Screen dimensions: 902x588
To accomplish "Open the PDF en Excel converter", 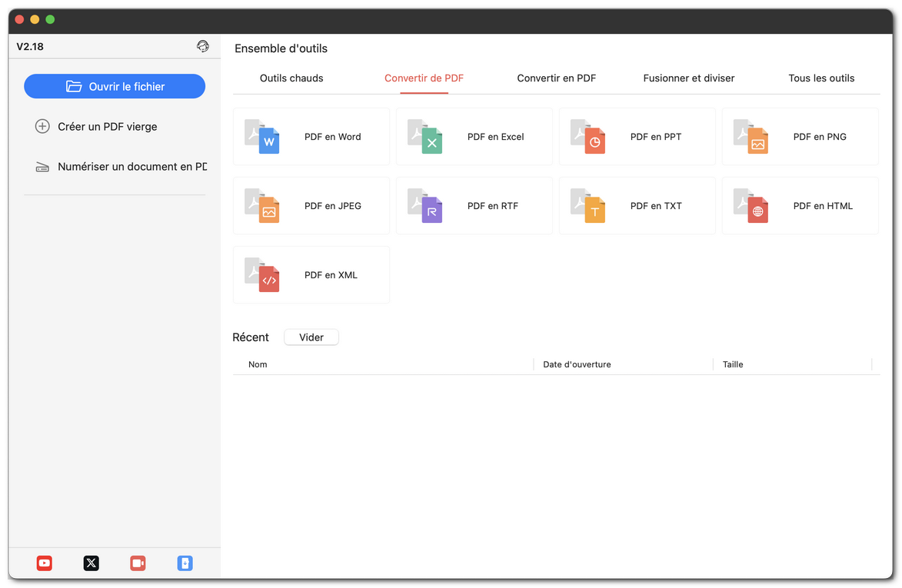I will pos(474,136).
